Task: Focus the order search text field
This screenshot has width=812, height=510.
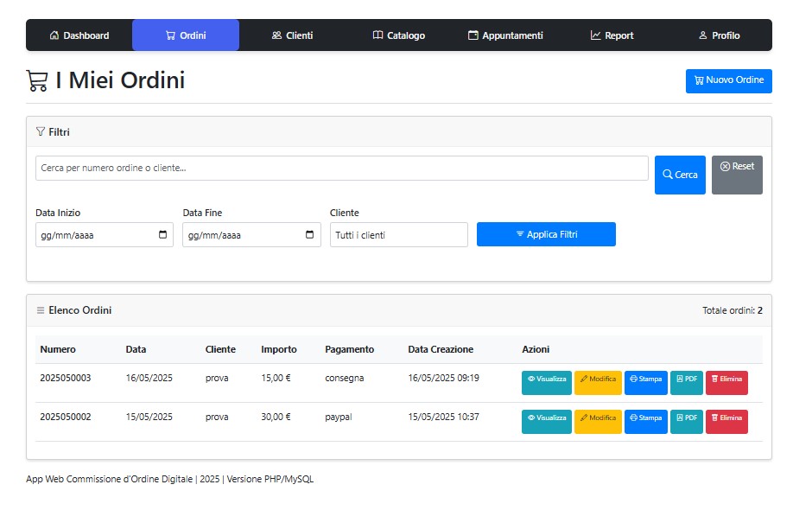Action: (341, 169)
